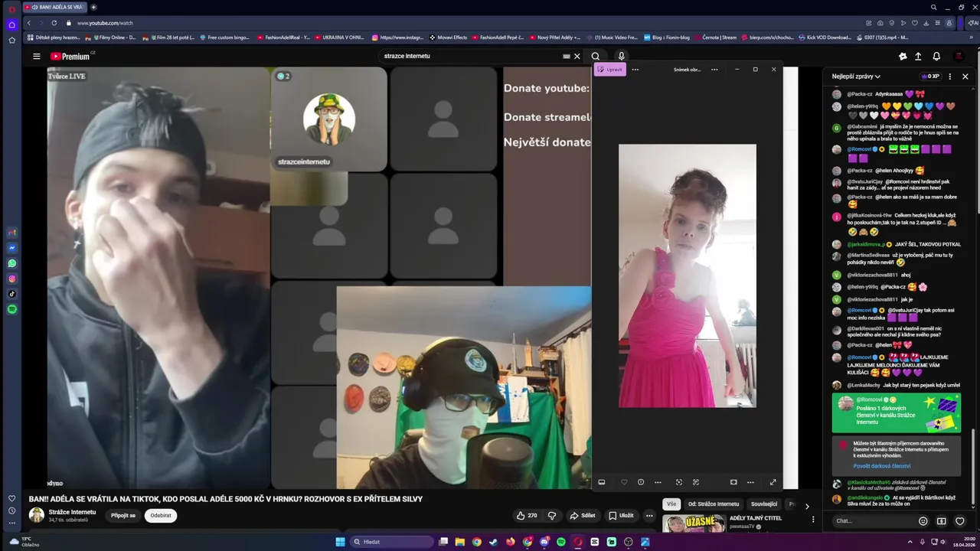
Task: Expand the Nejlepší zprávy chat dropdown
Action: pyautogui.click(x=856, y=77)
